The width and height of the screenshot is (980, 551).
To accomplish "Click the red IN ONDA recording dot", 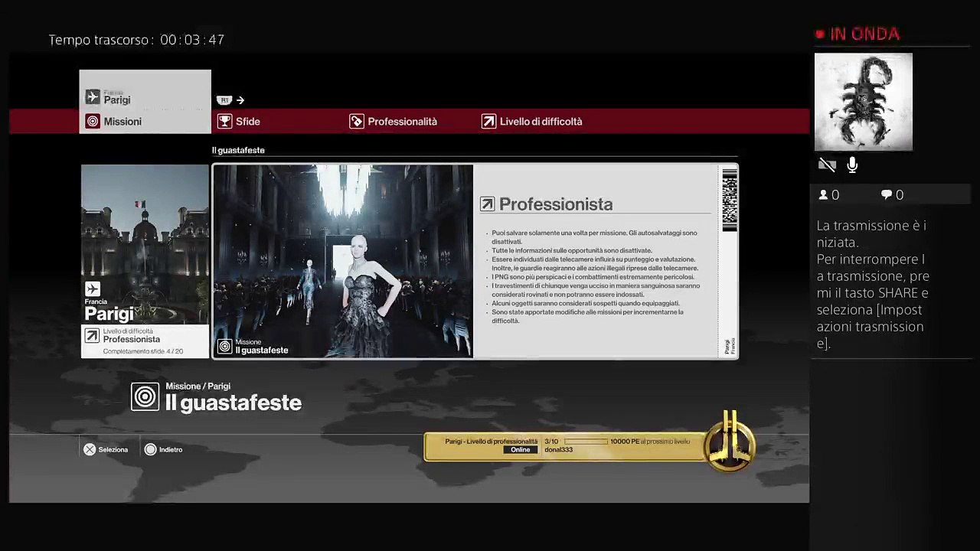I will (820, 34).
